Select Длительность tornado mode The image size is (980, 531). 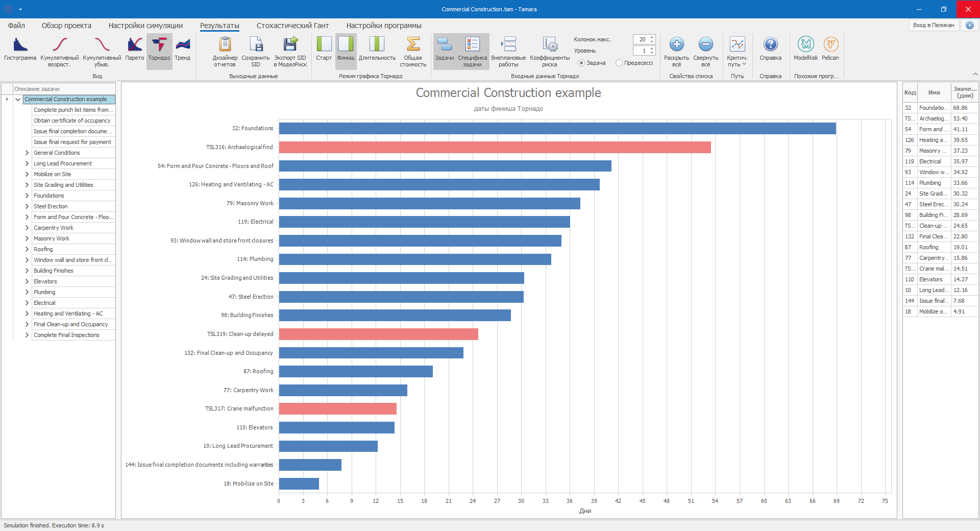[377, 45]
